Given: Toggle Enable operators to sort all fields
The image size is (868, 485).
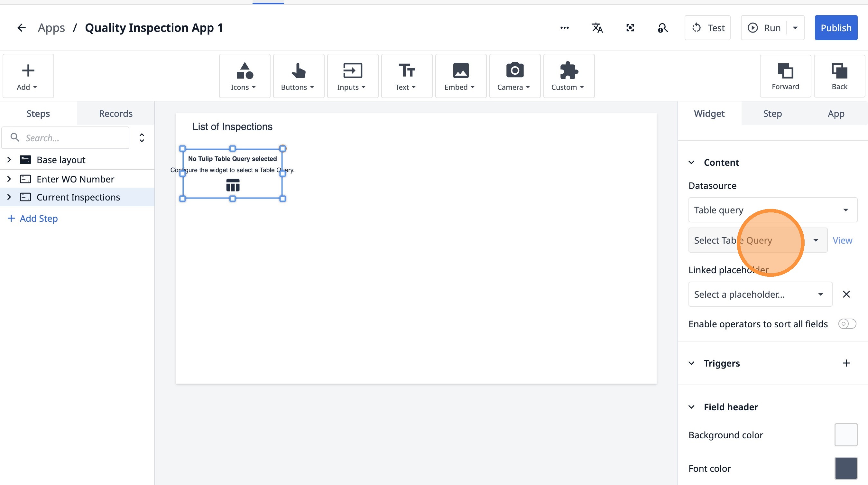Looking at the screenshot, I should coord(847,324).
